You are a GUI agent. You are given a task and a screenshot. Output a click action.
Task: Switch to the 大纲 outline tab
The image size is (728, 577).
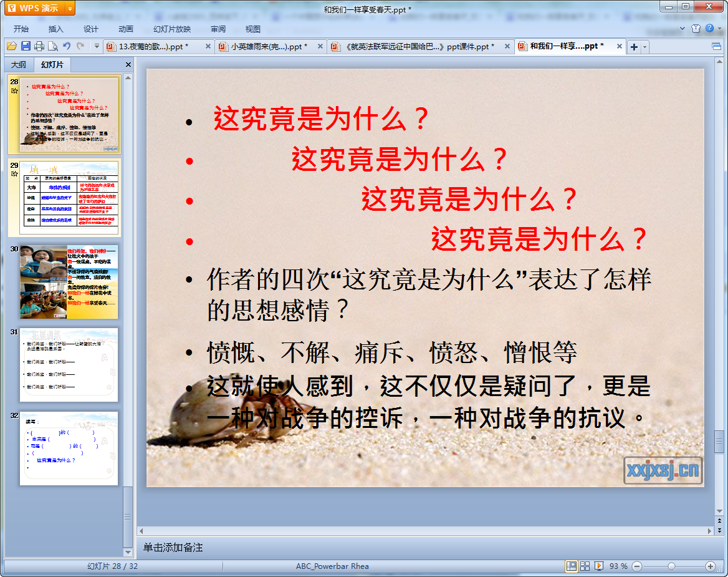[x=19, y=65]
